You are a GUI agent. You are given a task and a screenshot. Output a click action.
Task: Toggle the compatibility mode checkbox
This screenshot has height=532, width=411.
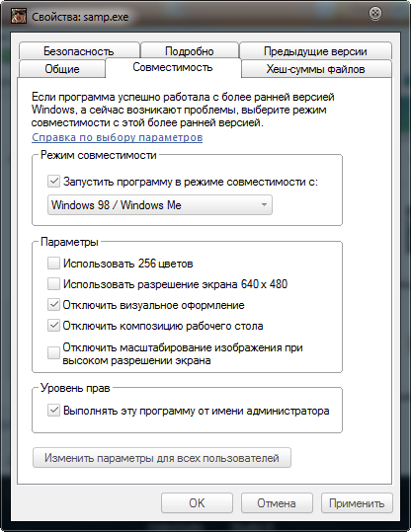click(53, 182)
